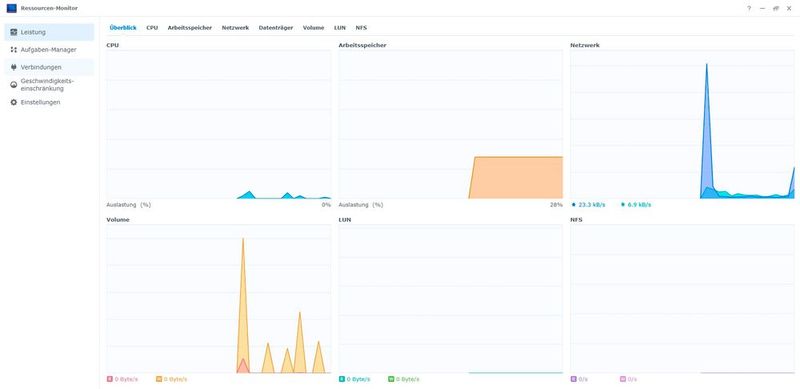
Task: Click the Netzwerk traffic graph
Action: (682, 124)
